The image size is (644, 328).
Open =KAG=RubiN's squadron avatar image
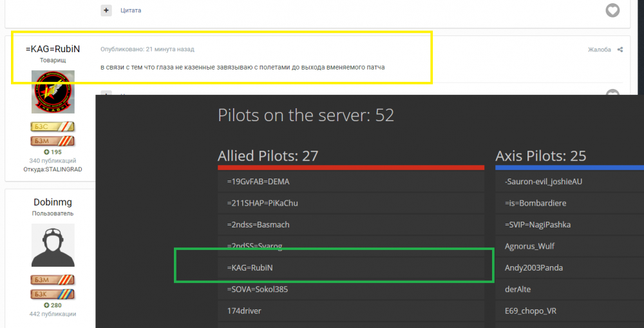pyautogui.click(x=53, y=92)
